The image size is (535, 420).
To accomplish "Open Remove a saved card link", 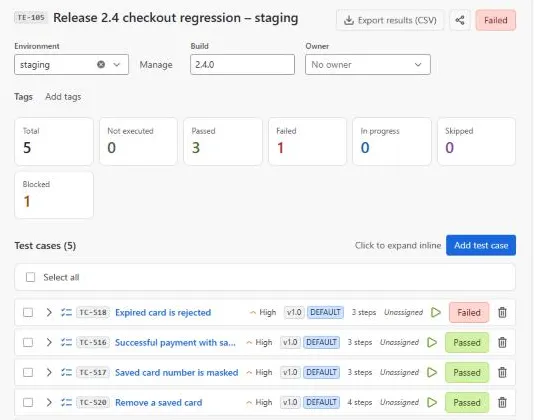I will 159,402.
